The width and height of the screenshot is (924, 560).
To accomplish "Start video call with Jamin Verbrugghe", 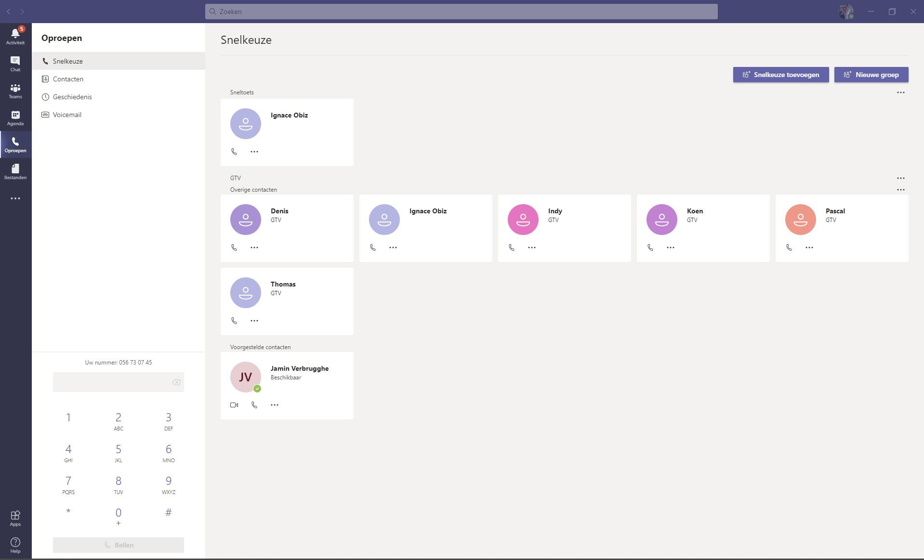I will pyautogui.click(x=234, y=405).
